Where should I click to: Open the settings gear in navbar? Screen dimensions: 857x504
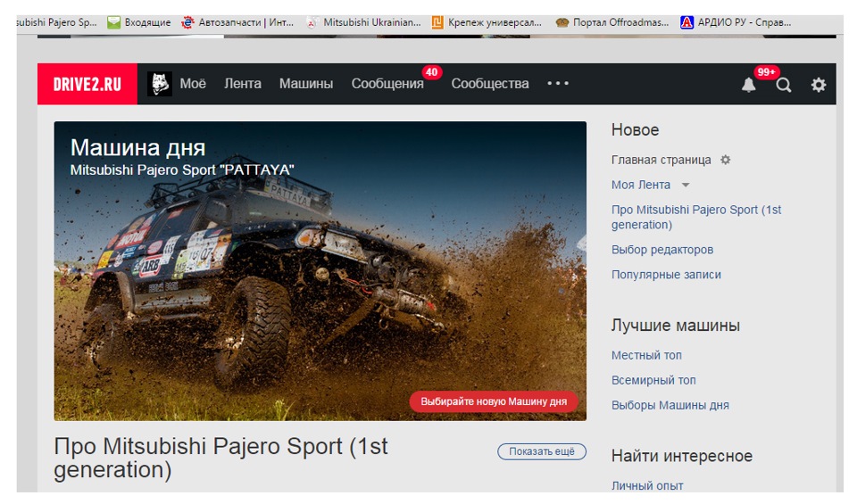tap(819, 85)
